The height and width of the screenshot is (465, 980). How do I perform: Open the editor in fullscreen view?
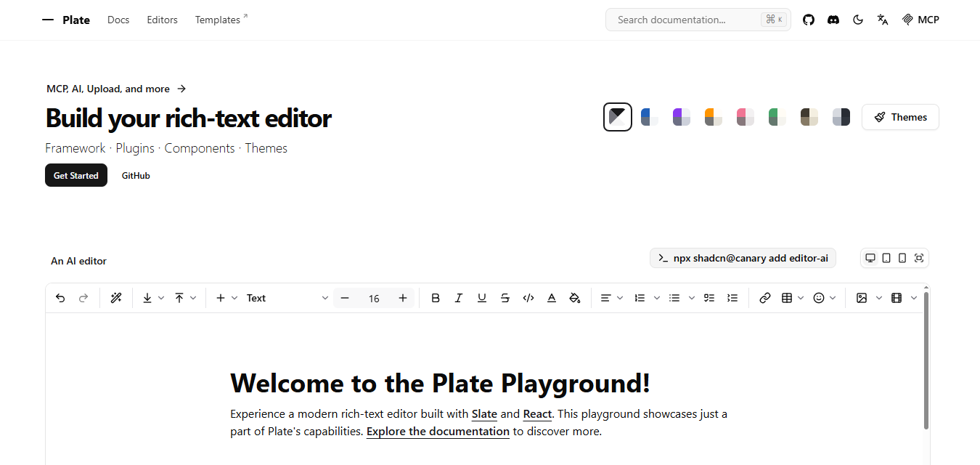click(919, 258)
